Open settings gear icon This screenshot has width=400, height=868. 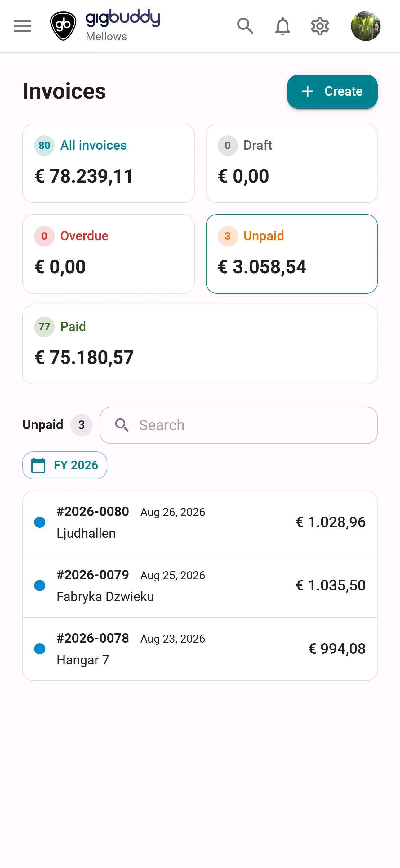[319, 26]
